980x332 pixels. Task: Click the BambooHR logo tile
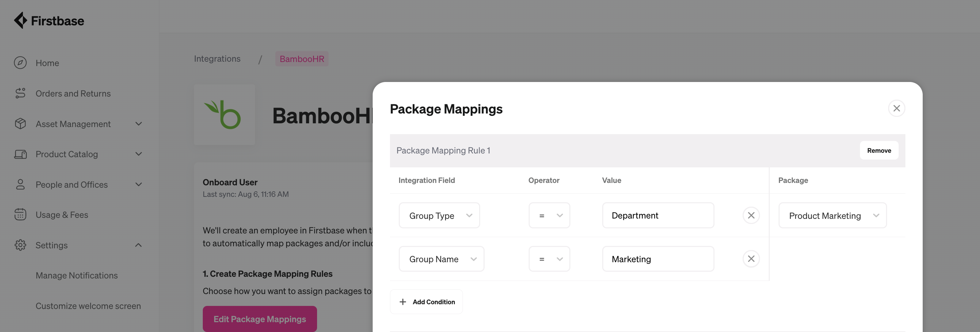click(x=224, y=115)
